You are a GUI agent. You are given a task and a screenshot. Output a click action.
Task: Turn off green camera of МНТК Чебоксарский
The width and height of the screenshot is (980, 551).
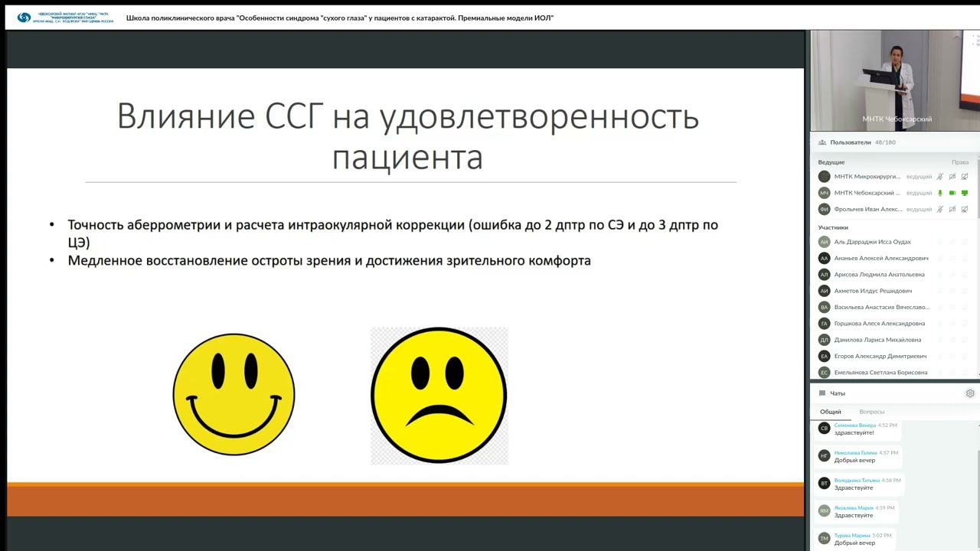coord(952,193)
